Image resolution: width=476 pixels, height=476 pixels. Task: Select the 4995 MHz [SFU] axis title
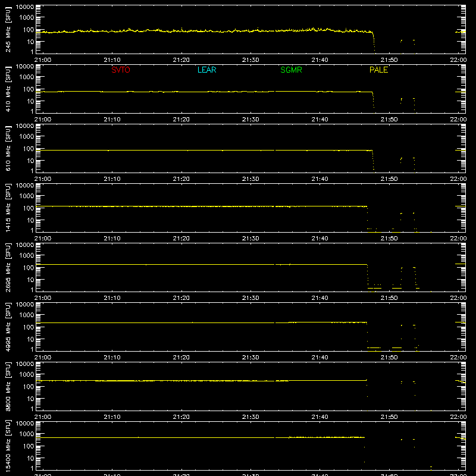click(8, 327)
